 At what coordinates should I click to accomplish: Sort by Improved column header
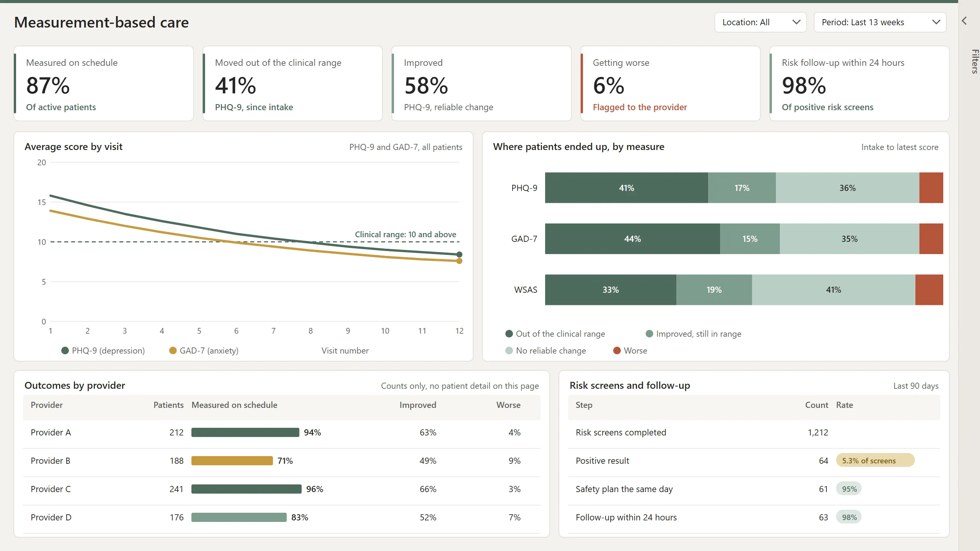[x=418, y=405]
